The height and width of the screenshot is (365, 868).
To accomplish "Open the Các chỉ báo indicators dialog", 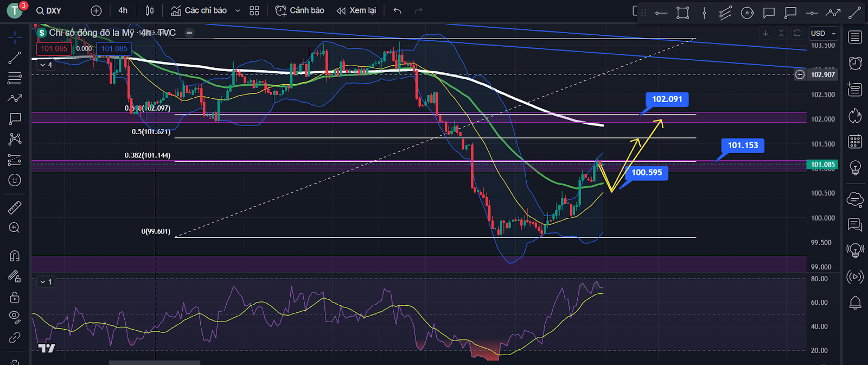I will coord(199,10).
